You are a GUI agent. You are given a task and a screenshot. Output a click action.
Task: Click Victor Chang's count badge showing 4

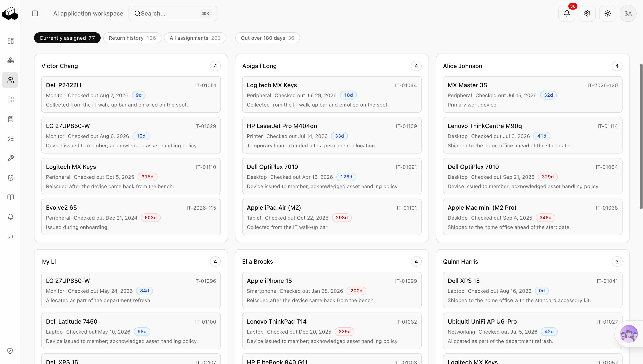click(x=215, y=66)
